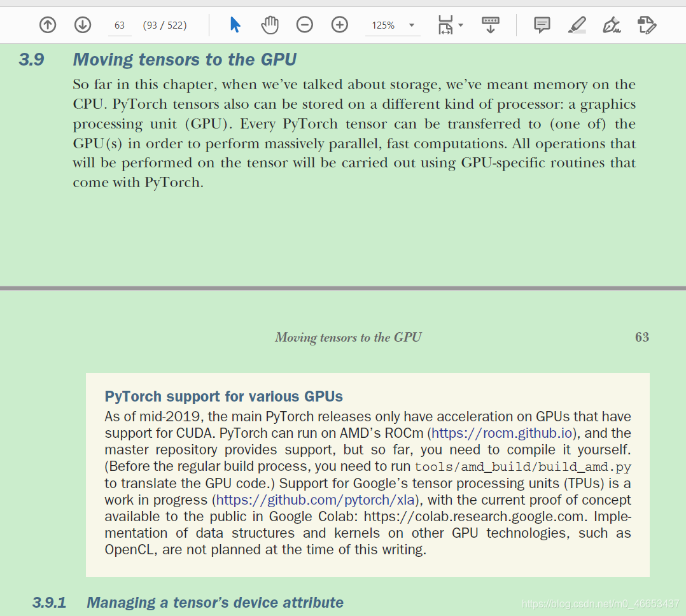Open the zoom percentage dropdown arrow
Image resolution: width=686 pixels, height=616 pixels.
(x=412, y=25)
